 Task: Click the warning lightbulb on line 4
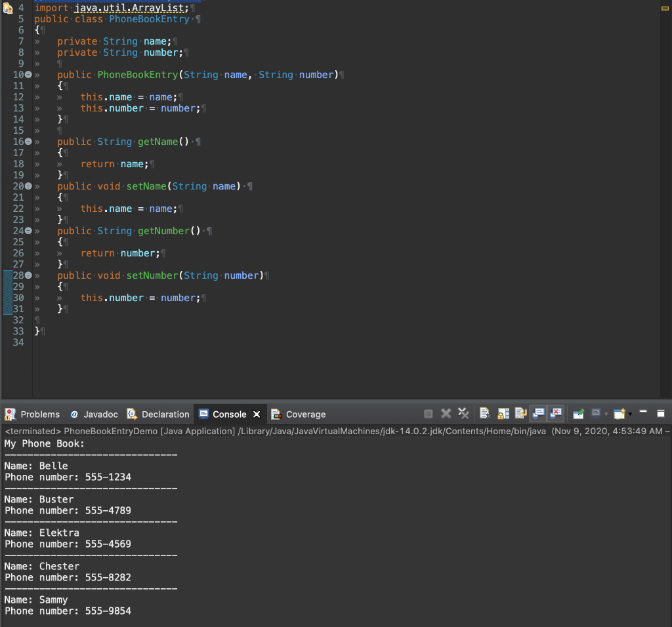pyautogui.click(x=7, y=8)
